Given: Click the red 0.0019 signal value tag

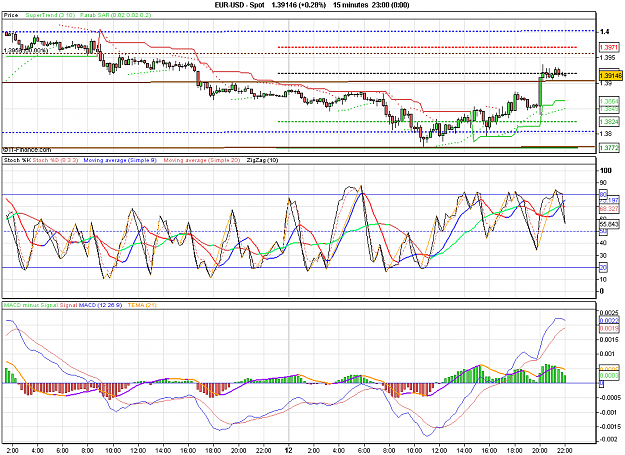Looking at the screenshot, I should (609, 328).
